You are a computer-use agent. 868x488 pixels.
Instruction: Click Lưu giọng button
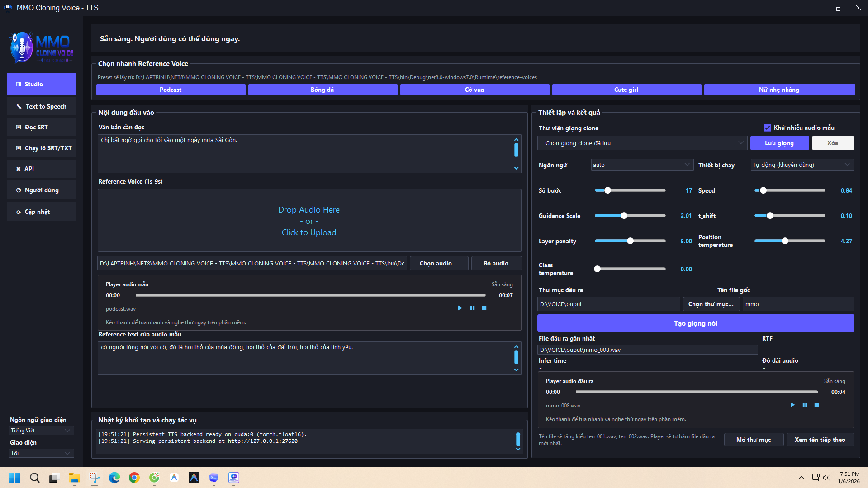(779, 143)
